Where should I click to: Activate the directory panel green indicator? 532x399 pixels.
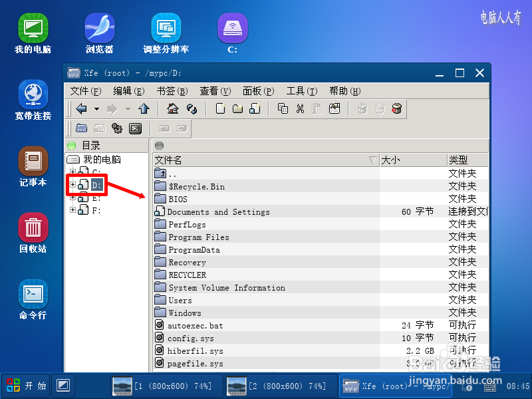pyautogui.click(x=72, y=146)
